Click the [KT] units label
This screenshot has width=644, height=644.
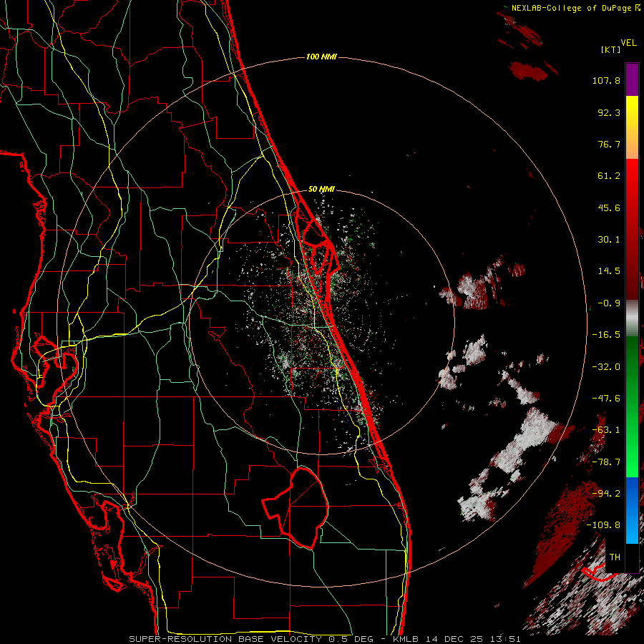tap(610, 49)
